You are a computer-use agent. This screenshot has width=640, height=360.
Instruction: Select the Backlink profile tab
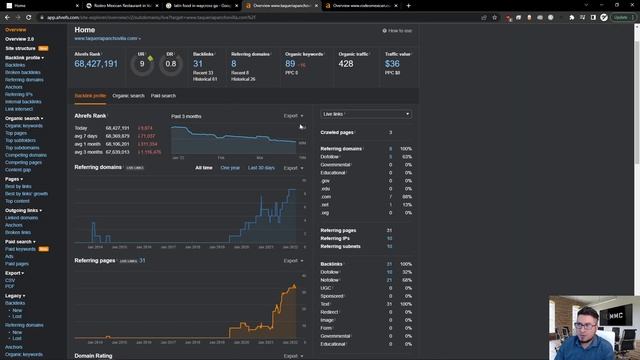tap(90, 96)
